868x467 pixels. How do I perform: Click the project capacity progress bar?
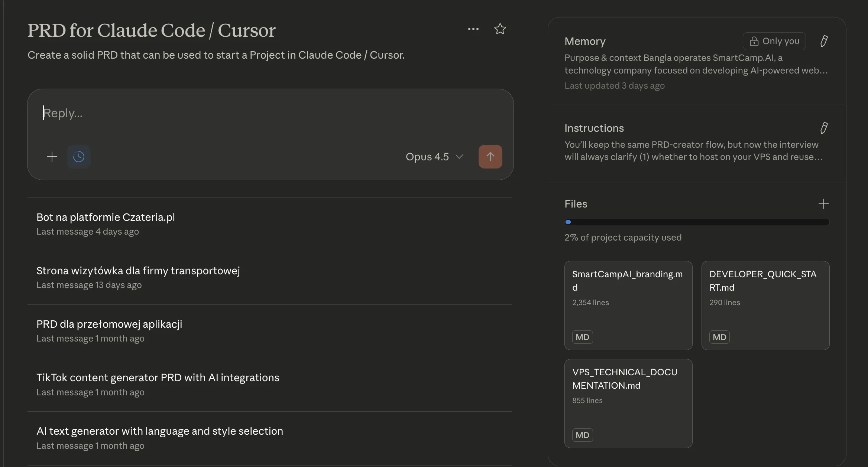(x=697, y=222)
